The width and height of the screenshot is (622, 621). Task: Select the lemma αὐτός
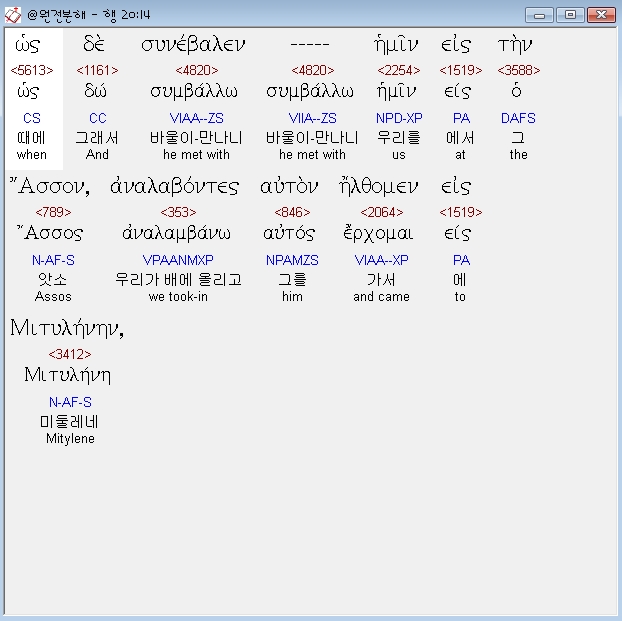pos(289,233)
